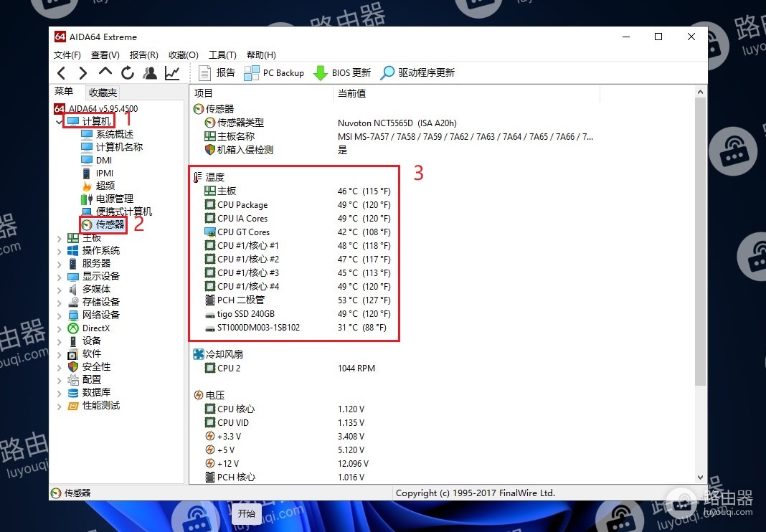Screen dimensions: 766x532
Task: Click the 安全性 shield icon in tree
Action: click(72, 367)
